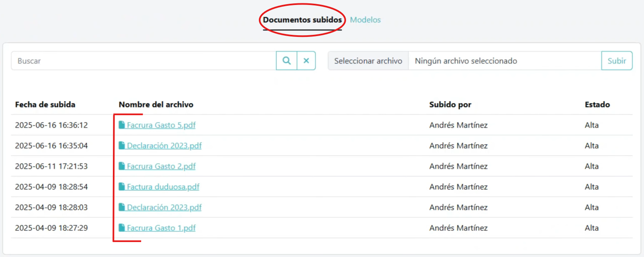This screenshot has width=644, height=257.
Task: Open the Factura duduosa.pdf link
Action: [x=163, y=187]
